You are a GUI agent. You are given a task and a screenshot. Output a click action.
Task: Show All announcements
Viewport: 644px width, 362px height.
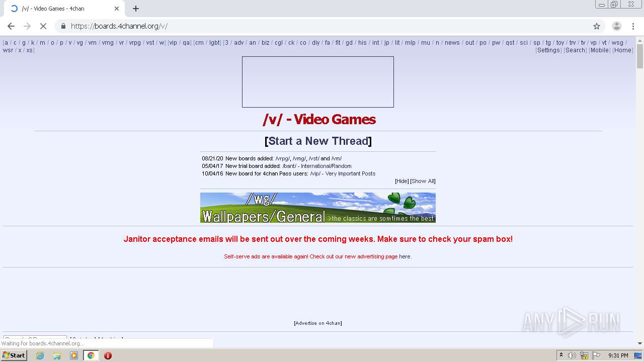[x=423, y=181]
